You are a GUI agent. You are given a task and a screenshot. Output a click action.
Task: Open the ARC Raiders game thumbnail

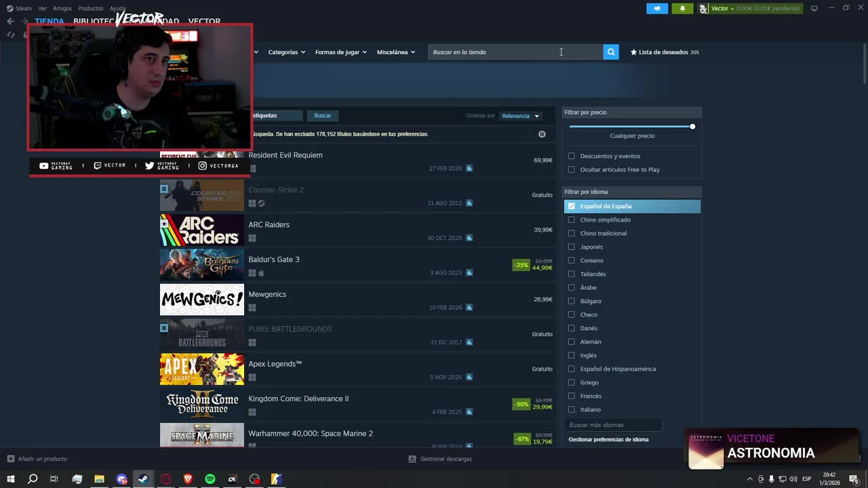tap(202, 230)
